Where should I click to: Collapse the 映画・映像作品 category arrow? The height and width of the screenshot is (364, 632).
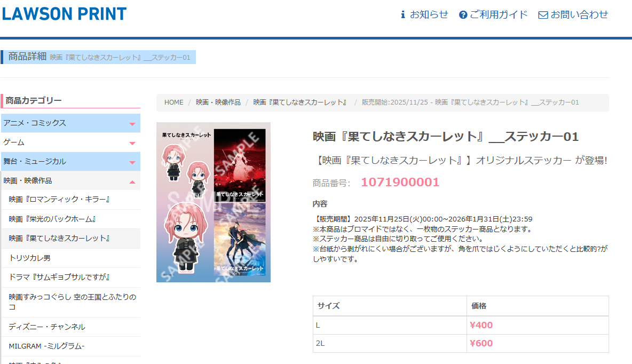point(132,181)
